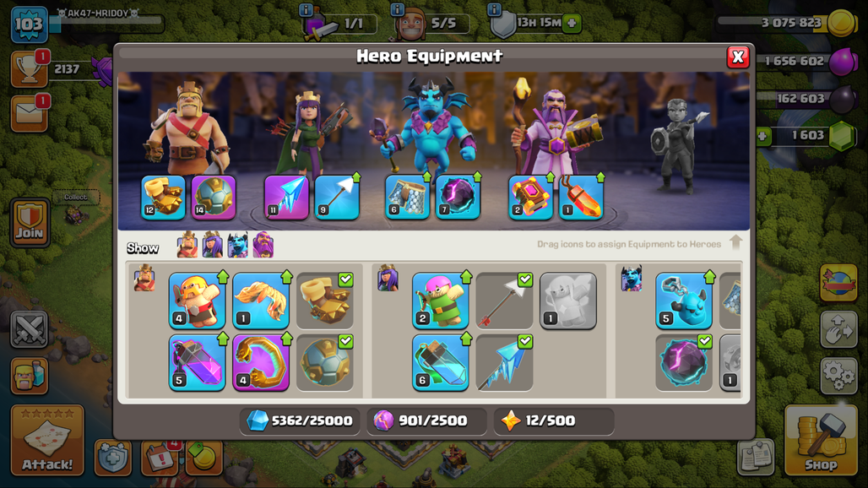
Task: Tap the Attack! button
Action: click(x=47, y=440)
